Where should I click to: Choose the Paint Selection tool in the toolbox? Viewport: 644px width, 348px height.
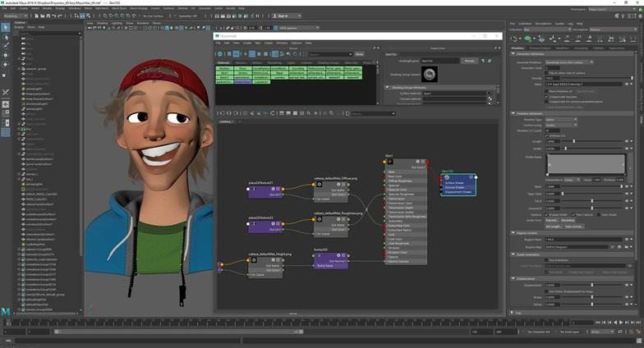(x=5, y=46)
